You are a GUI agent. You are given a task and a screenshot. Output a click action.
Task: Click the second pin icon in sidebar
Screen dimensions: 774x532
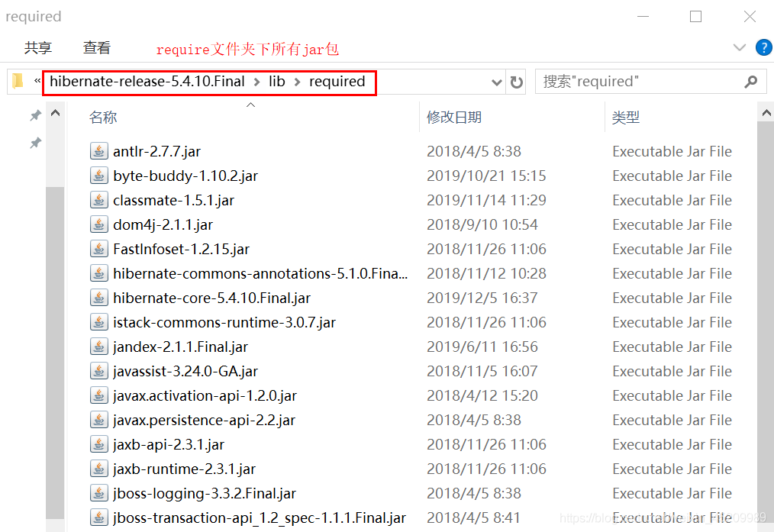point(35,143)
